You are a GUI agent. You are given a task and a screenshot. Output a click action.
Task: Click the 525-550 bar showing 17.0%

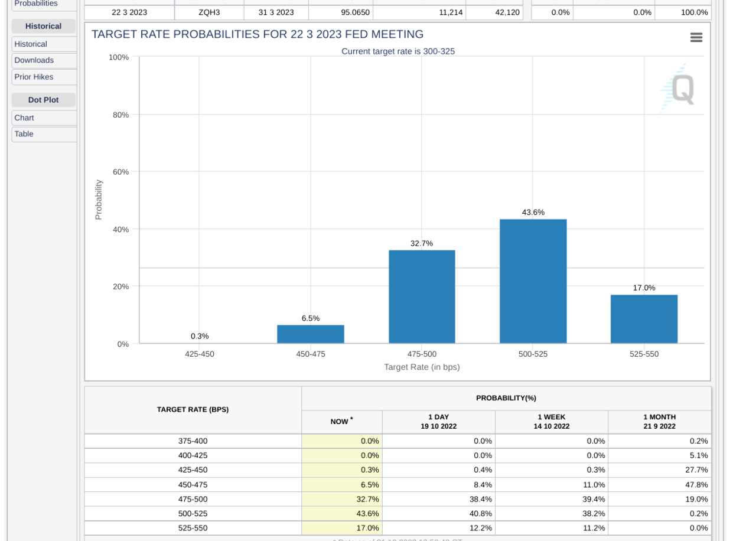coord(644,318)
